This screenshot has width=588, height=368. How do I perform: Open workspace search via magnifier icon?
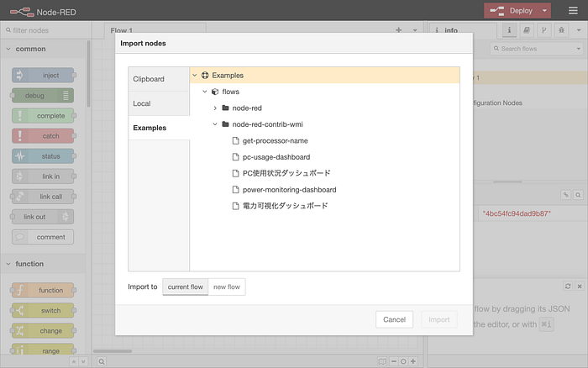(x=102, y=361)
